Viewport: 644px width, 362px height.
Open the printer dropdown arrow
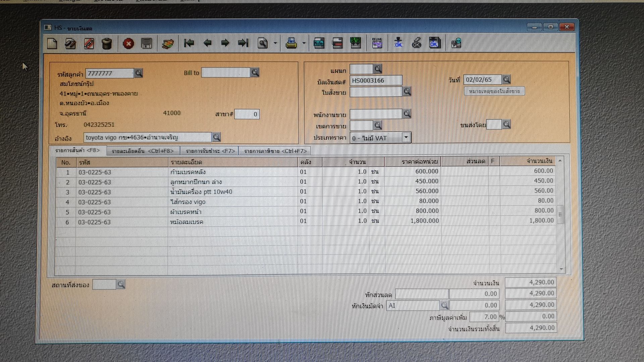click(304, 43)
